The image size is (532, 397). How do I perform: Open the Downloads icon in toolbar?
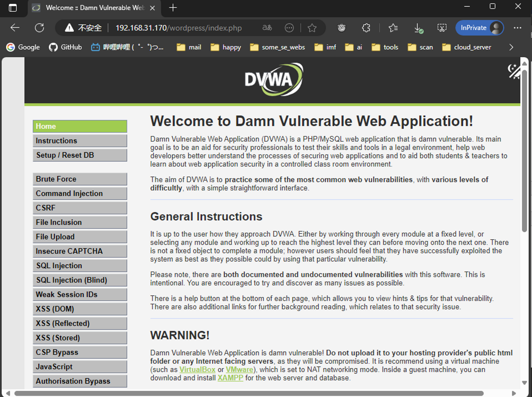click(x=418, y=28)
